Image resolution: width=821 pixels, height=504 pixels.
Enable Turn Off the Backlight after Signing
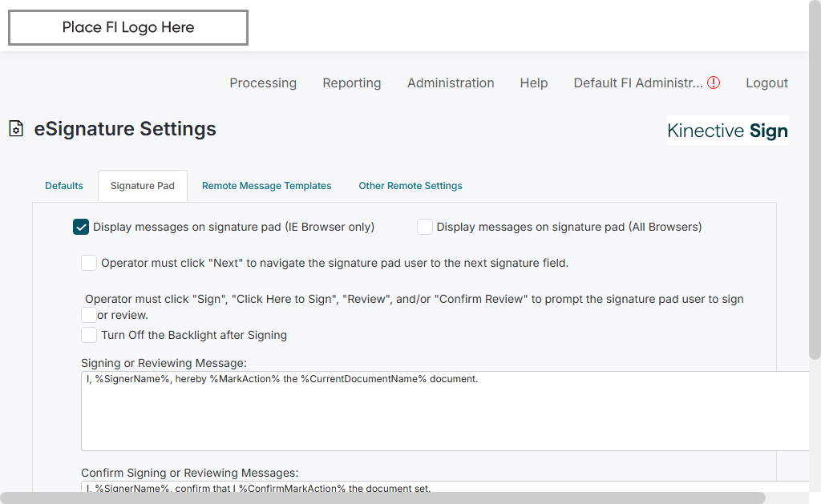click(89, 335)
